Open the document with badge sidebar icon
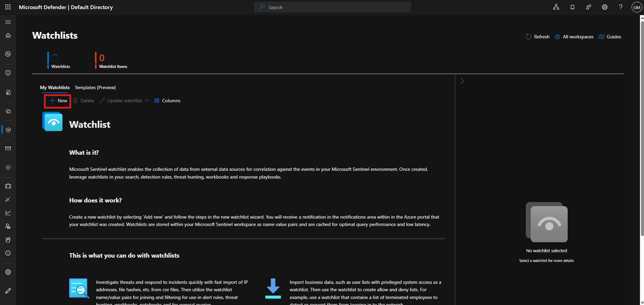This screenshot has height=305, width=644. point(8,92)
